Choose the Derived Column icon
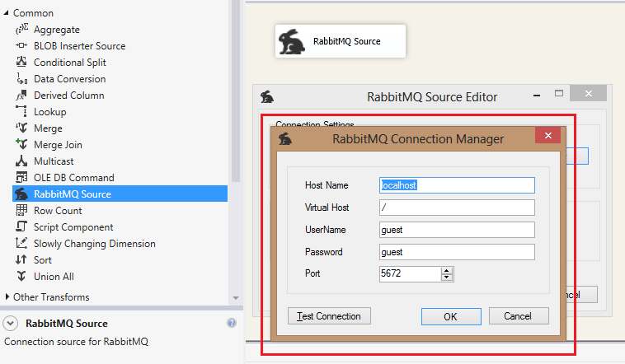Image resolution: width=625 pixels, height=364 pixels. (x=22, y=96)
